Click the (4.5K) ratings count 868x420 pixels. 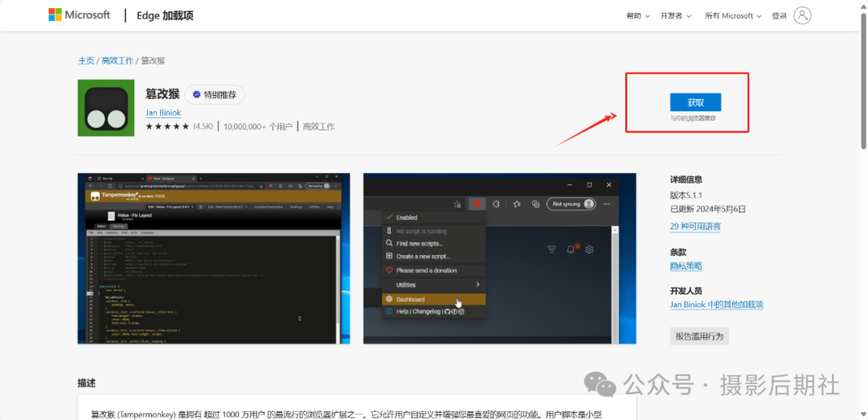coord(203,127)
